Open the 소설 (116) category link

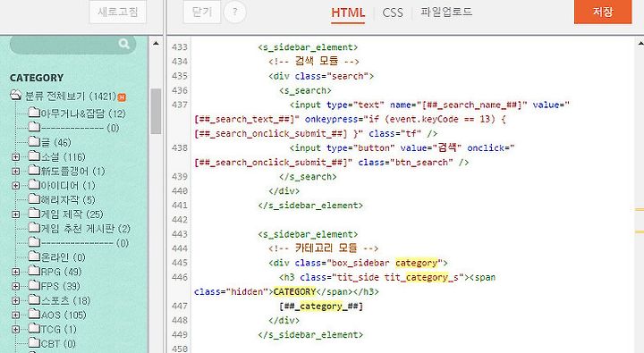[64, 156]
